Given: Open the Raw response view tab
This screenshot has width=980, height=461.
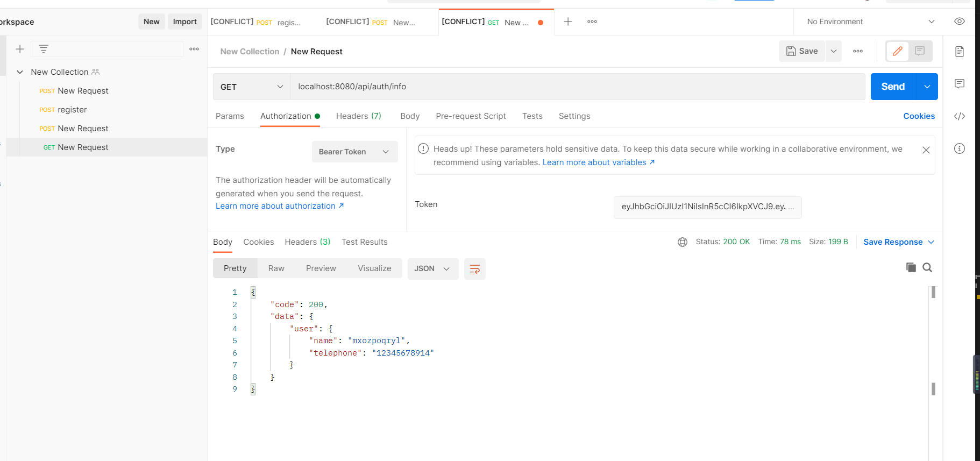Looking at the screenshot, I should coord(276,268).
